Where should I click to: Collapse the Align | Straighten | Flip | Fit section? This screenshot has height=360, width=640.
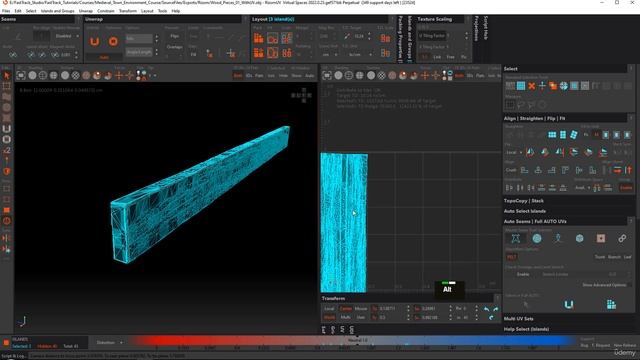pyautogui.click(x=534, y=118)
